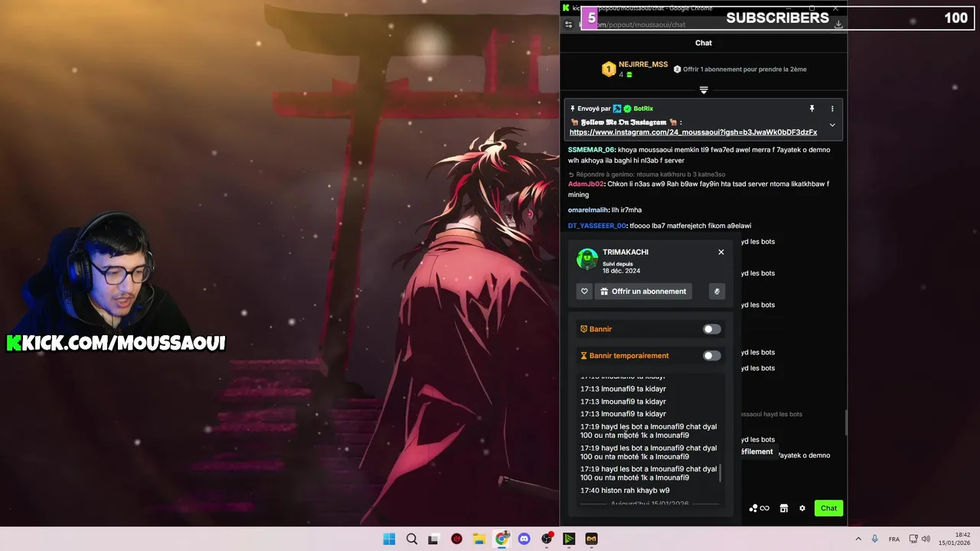Open the red round app on taskbar
This screenshot has height=551, width=980.
pos(457,539)
